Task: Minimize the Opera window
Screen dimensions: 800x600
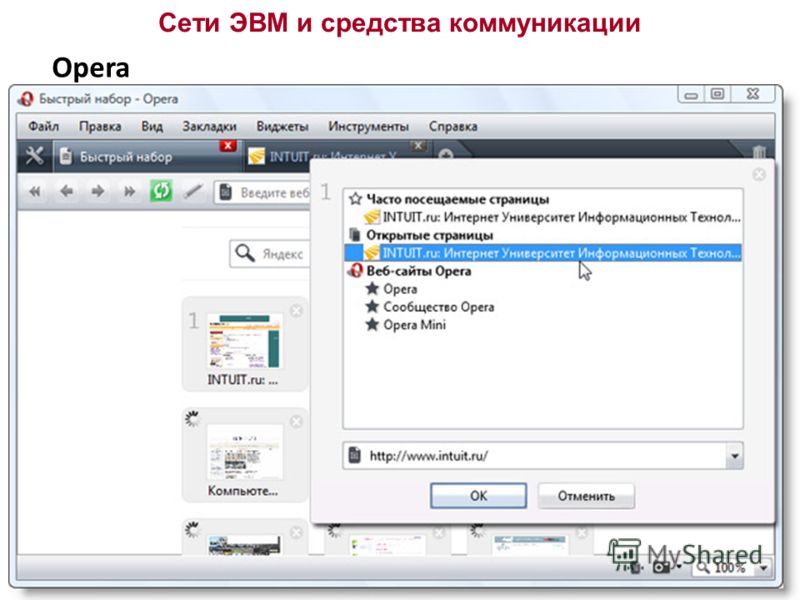Action: pos(691,94)
